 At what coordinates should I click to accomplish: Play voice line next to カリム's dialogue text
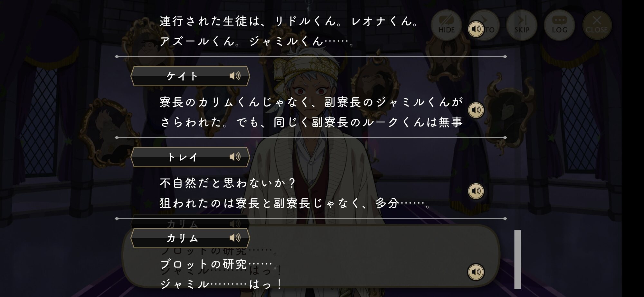click(x=476, y=272)
